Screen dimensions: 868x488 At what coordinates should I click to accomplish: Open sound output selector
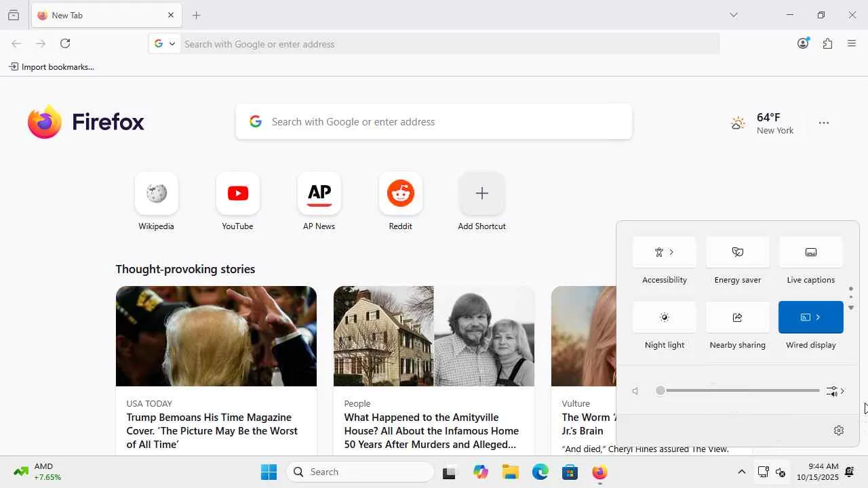click(x=835, y=391)
